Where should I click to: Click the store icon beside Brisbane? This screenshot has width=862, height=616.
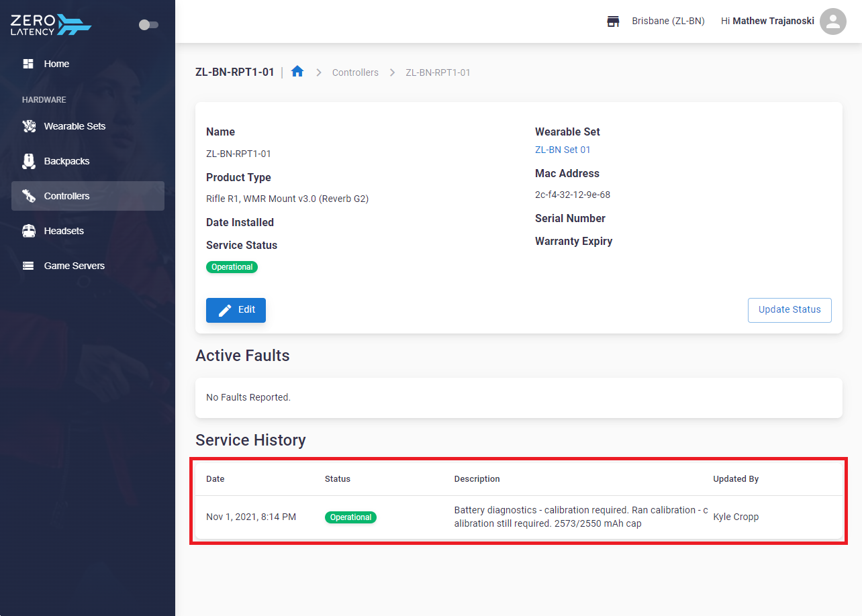(x=613, y=21)
